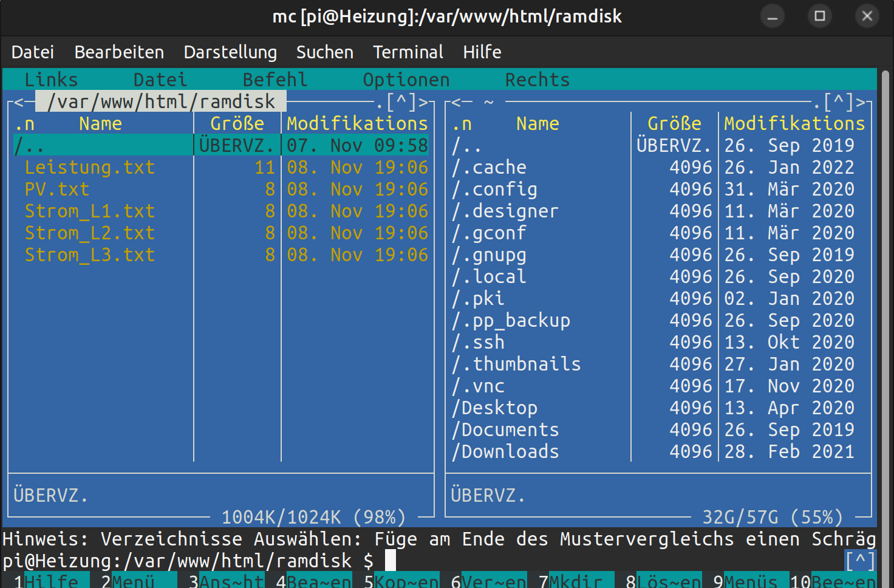The image size is (894, 588).
Task: Select the /Desktop directory
Action: 658,408
